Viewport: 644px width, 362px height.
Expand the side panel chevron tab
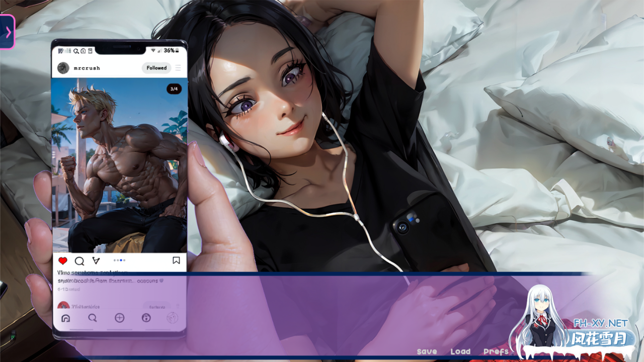(x=7, y=32)
